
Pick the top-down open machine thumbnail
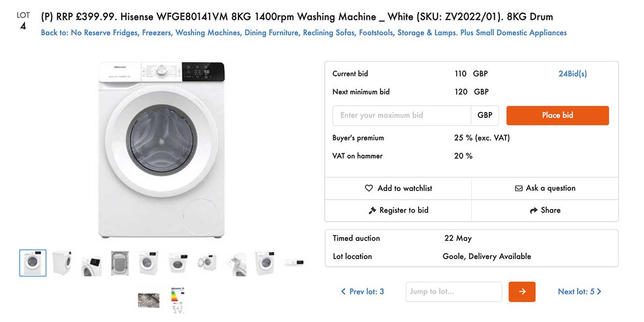point(120,263)
